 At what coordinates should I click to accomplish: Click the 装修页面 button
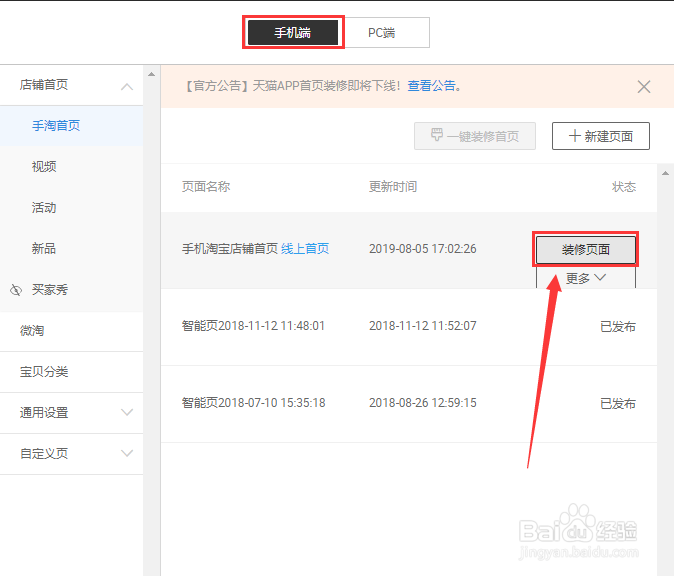[x=586, y=249]
